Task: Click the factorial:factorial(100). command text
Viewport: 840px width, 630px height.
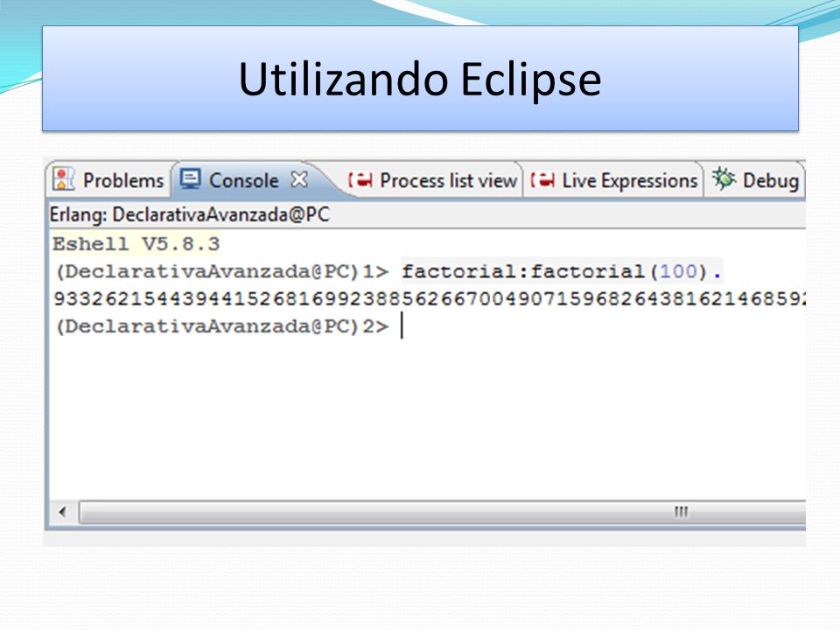Action: (562, 271)
